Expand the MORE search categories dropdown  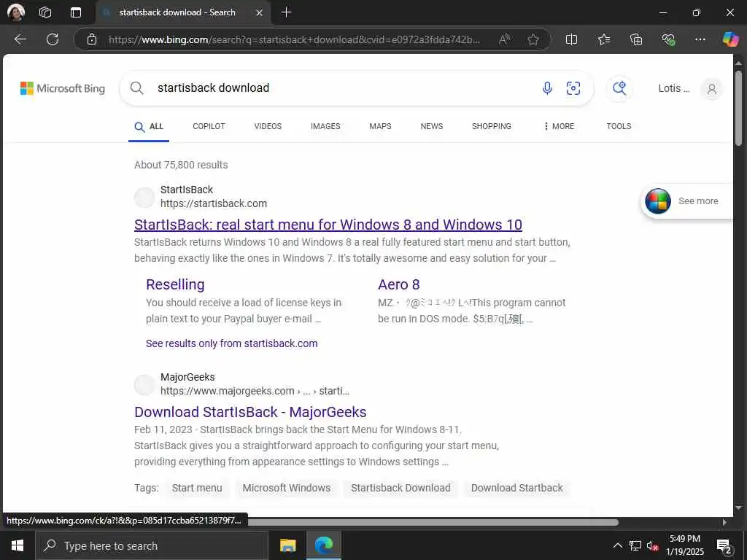tap(559, 126)
